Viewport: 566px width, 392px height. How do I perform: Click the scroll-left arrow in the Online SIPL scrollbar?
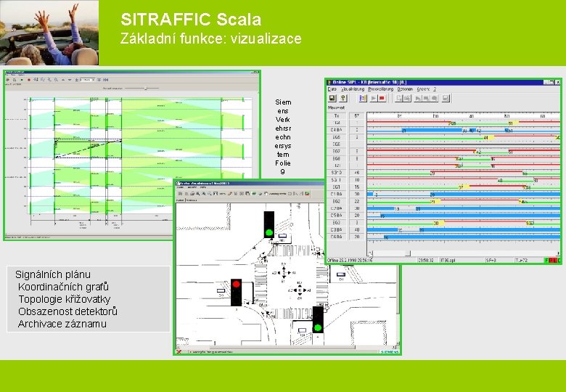click(x=370, y=253)
